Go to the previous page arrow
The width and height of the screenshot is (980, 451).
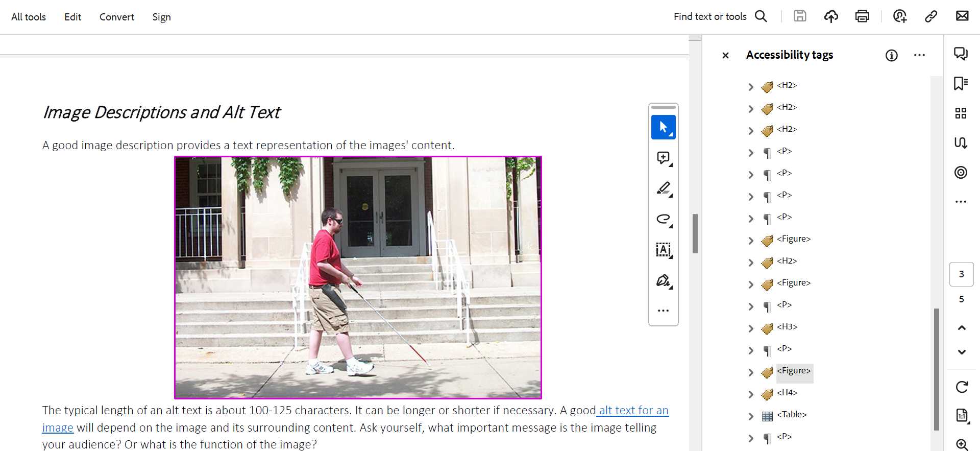pyautogui.click(x=962, y=327)
